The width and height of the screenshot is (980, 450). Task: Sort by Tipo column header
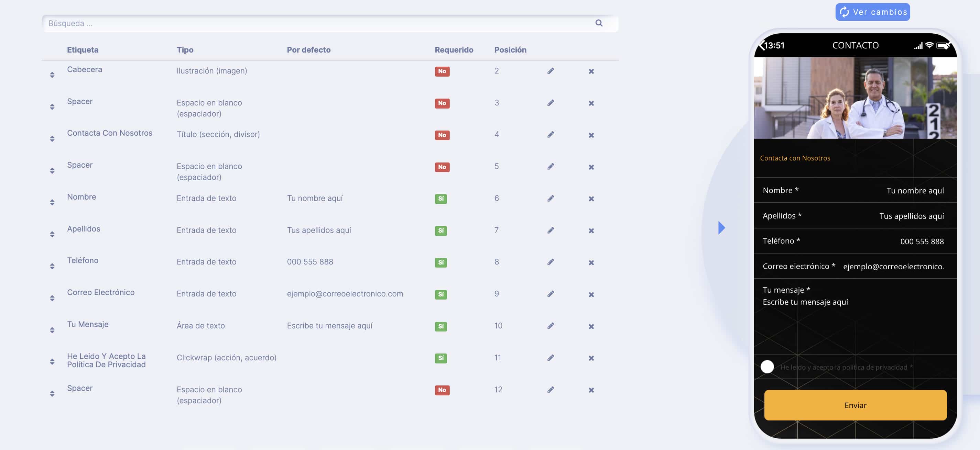pos(185,50)
